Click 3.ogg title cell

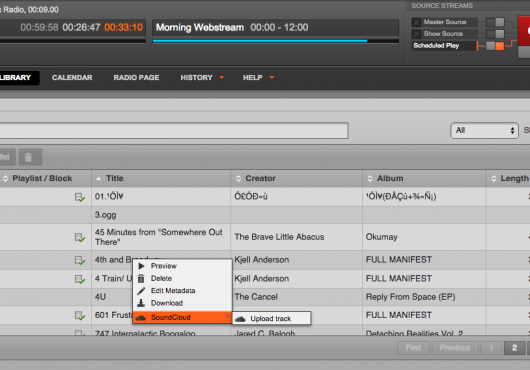161,215
